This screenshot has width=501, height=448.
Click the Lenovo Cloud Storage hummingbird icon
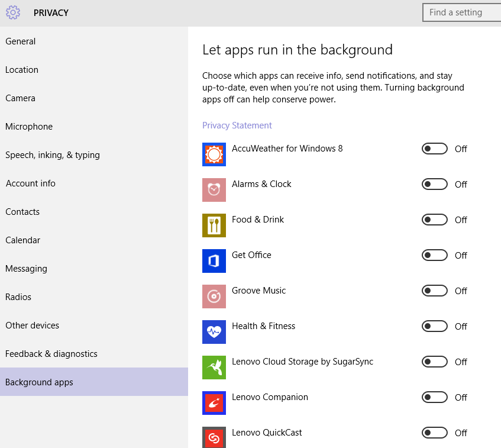click(x=214, y=368)
